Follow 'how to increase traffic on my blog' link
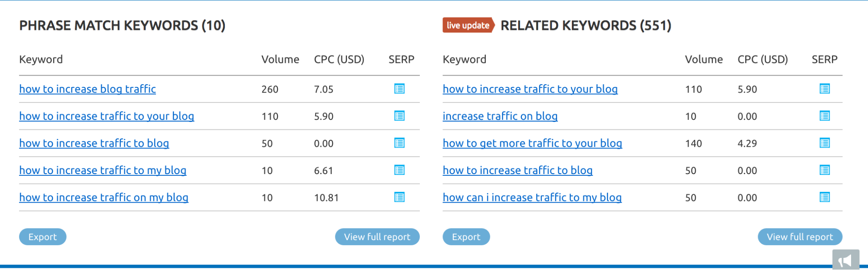 click(x=104, y=198)
